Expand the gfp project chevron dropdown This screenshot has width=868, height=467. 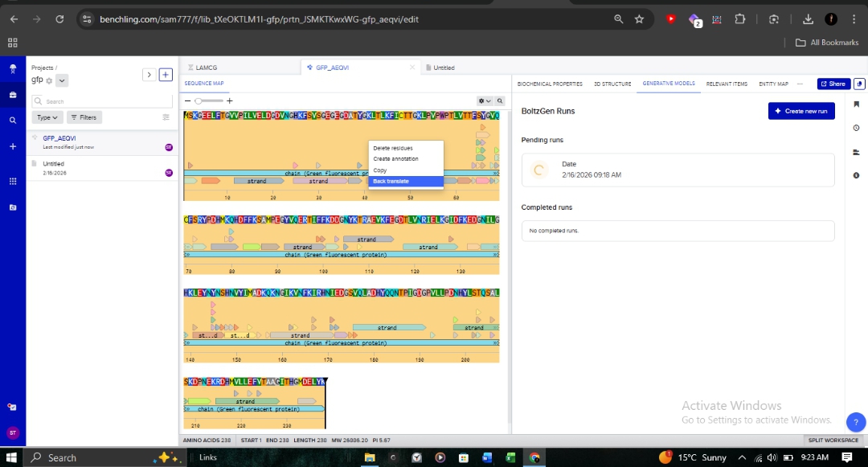[63, 80]
